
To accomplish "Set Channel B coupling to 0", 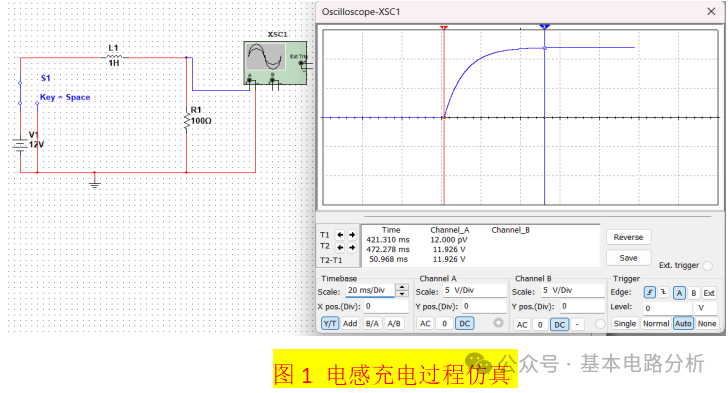I will point(540,325).
